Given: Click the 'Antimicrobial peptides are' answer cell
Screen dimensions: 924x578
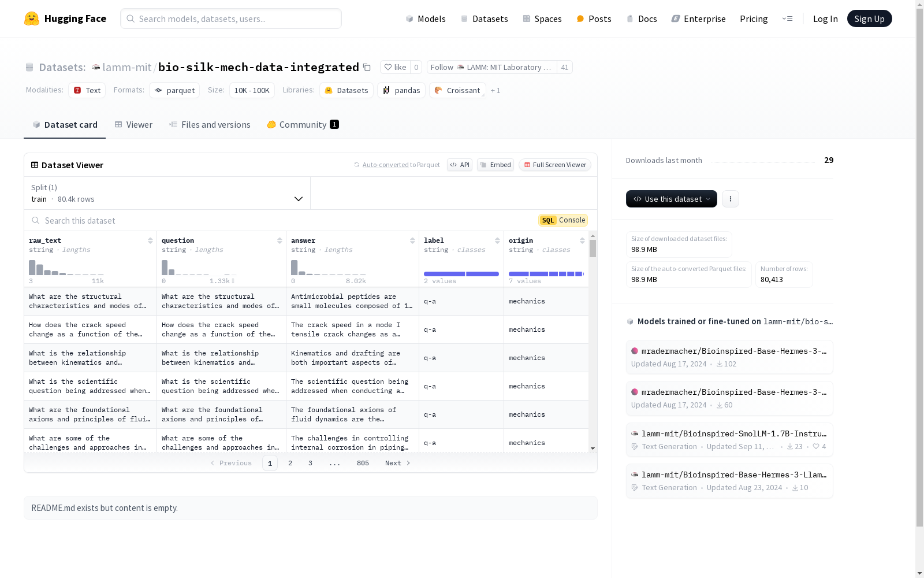Looking at the screenshot, I should pyautogui.click(x=352, y=301).
